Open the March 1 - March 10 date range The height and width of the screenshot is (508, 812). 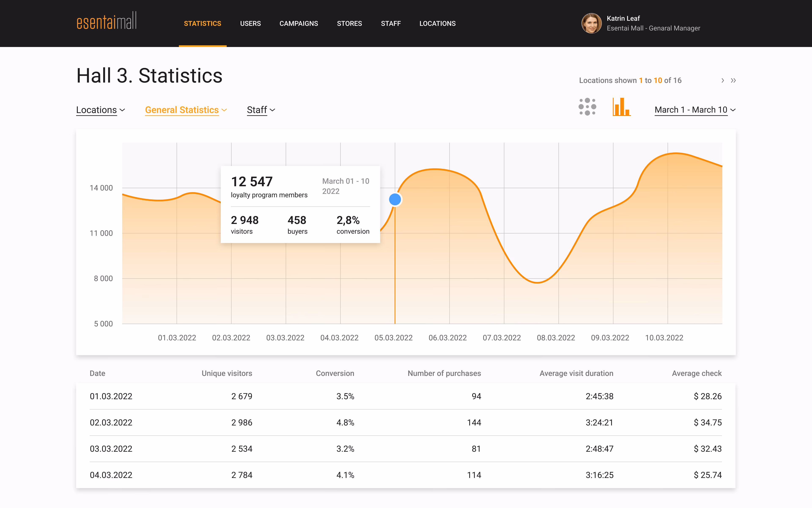click(695, 110)
